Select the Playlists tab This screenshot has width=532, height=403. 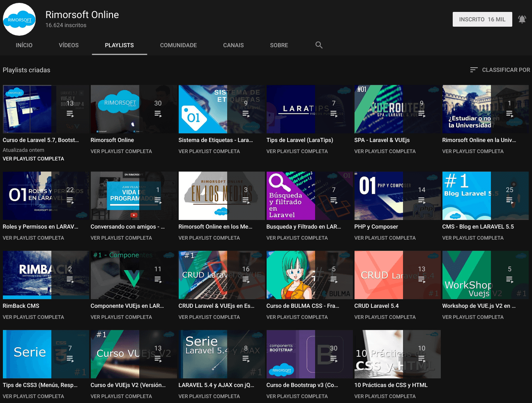pyautogui.click(x=119, y=45)
